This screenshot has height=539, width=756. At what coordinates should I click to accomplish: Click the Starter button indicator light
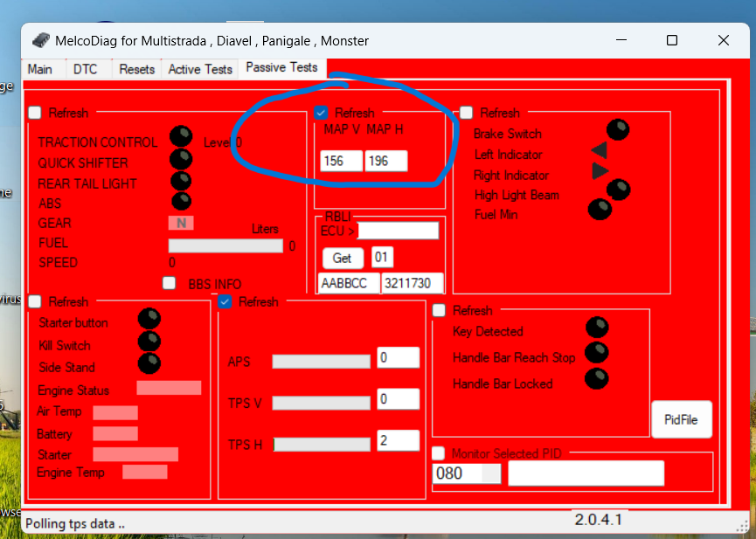pyautogui.click(x=149, y=319)
